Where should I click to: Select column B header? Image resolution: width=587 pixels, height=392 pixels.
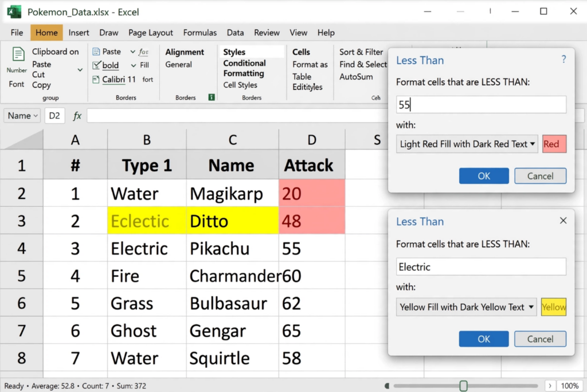(147, 140)
